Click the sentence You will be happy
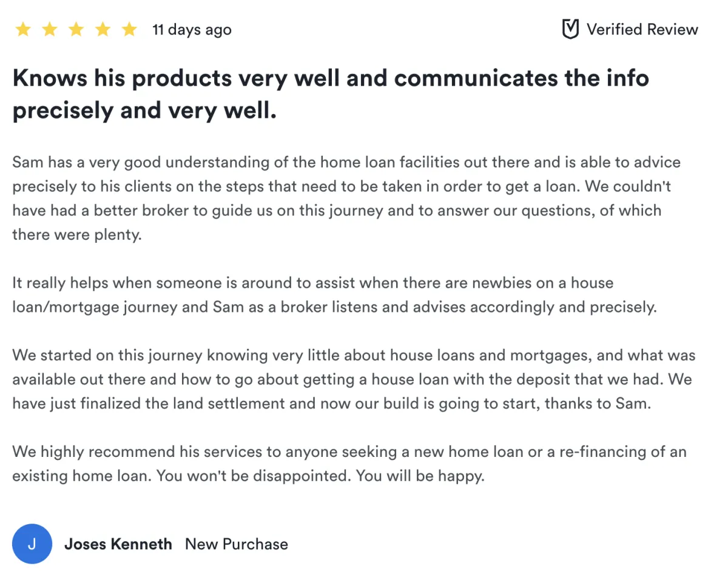The width and height of the screenshot is (728, 571). pos(420,476)
